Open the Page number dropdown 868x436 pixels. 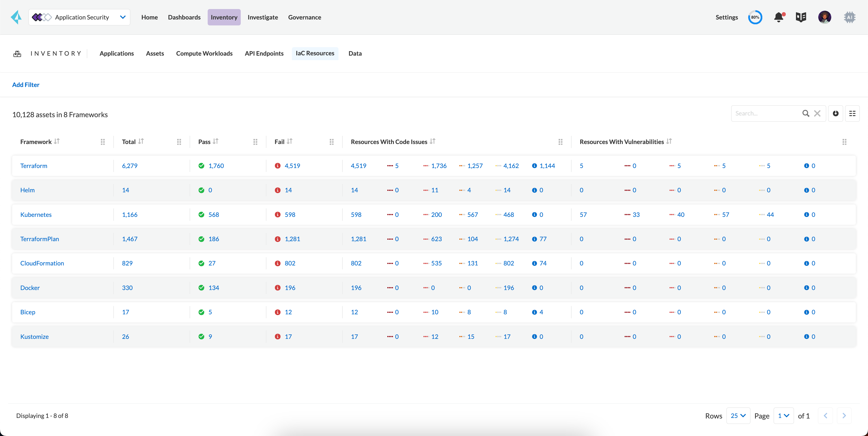pyautogui.click(x=784, y=416)
